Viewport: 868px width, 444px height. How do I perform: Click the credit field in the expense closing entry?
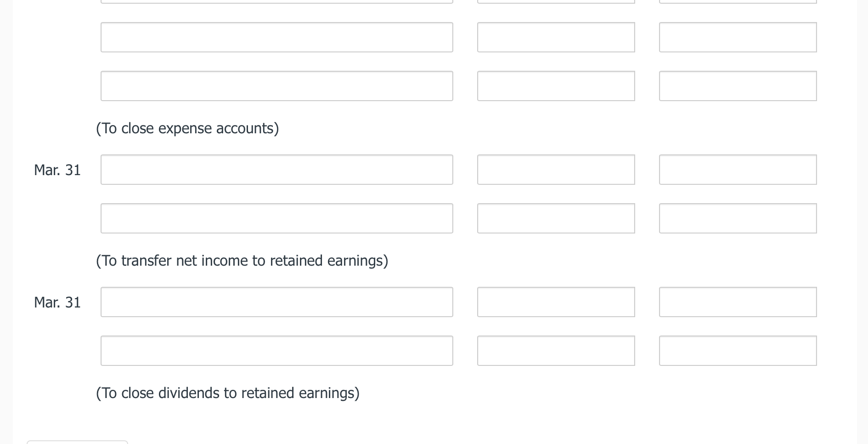(737, 85)
